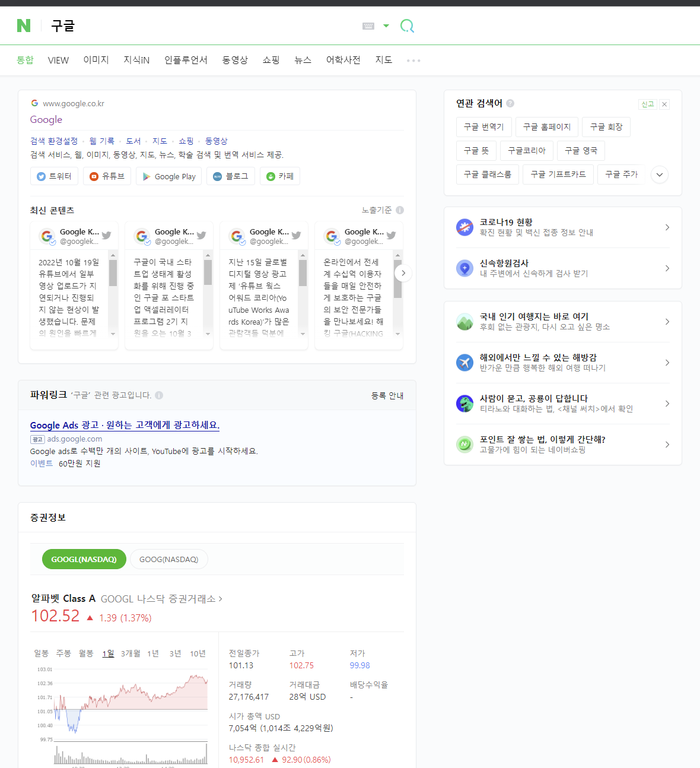Click the 신고 report button
The width and height of the screenshot is (700, 768).
(647, 104)
